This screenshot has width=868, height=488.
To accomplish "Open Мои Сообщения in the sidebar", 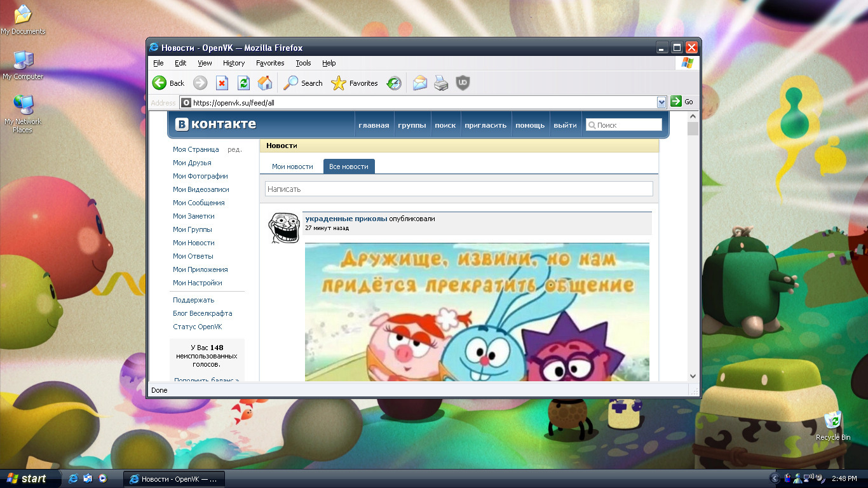I will 198,203.
